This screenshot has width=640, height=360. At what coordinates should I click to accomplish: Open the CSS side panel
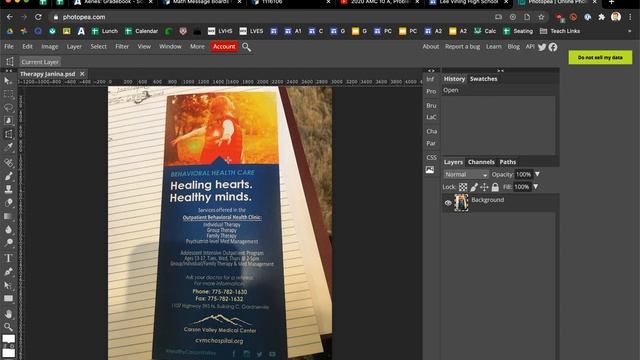431,158
